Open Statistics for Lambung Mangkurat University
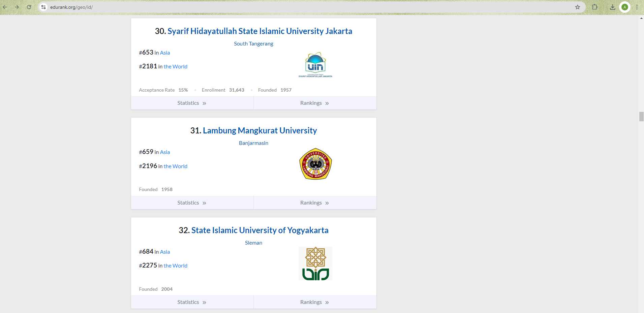644x313 pixels. (x=192, y=203)
